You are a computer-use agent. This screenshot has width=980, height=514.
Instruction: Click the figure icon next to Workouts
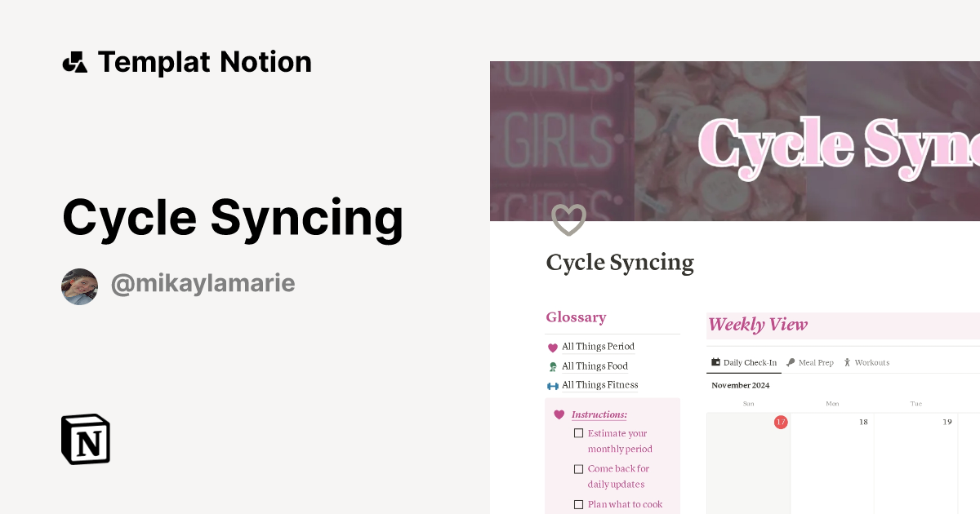[849, 362]
